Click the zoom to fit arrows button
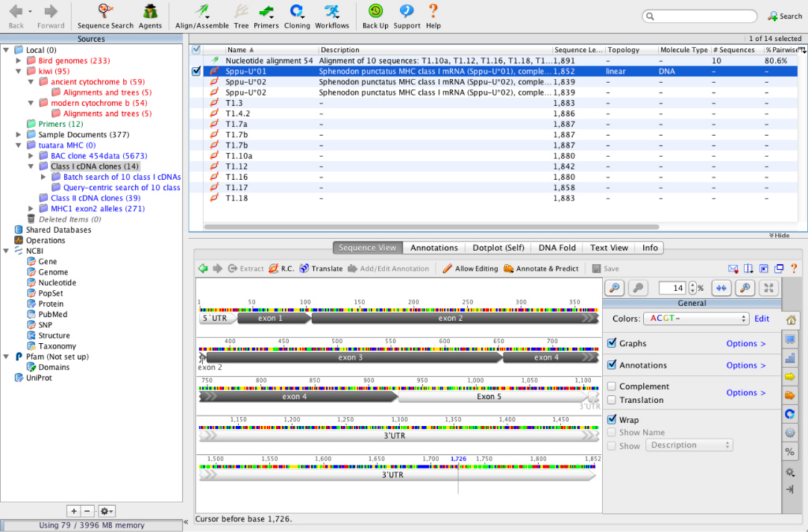The height and width of the screenshot is (532, 808). pyautogui.click(x=721, y=288)
